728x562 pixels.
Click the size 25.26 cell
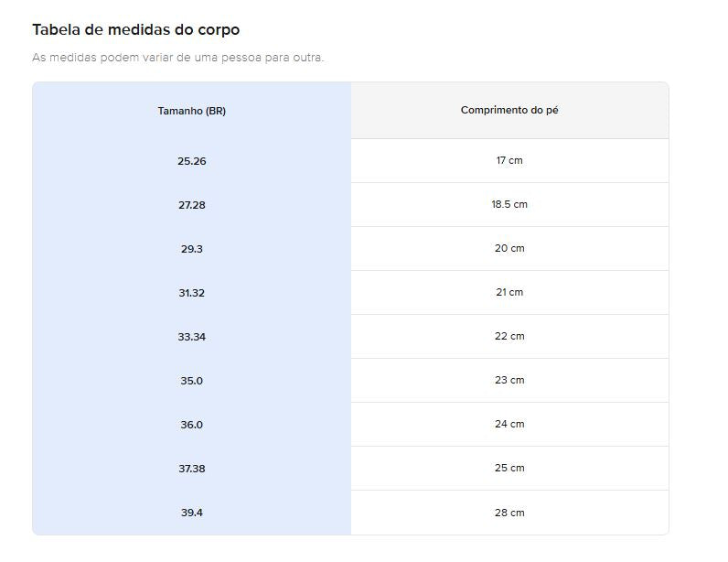pos(191,161)
